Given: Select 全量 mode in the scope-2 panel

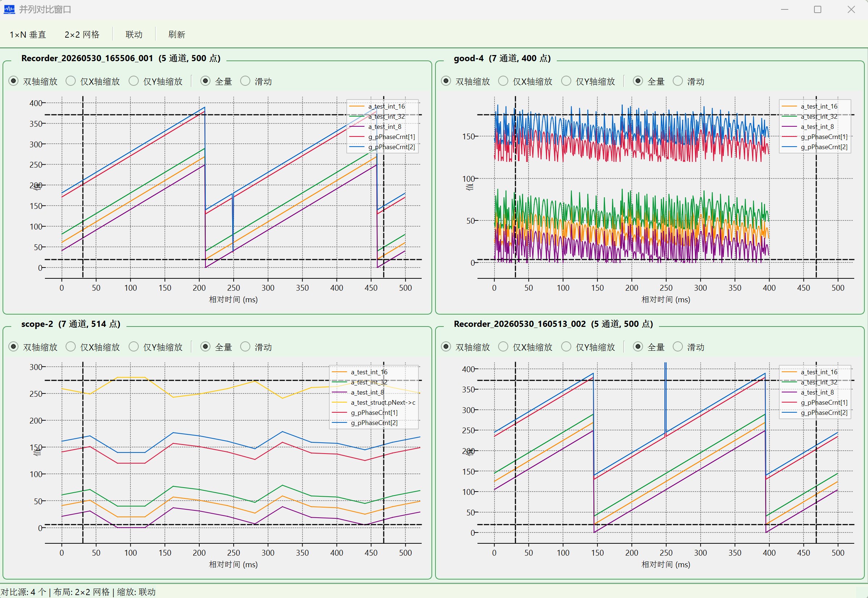Looking at the screenshot, I should coord(216,347).
